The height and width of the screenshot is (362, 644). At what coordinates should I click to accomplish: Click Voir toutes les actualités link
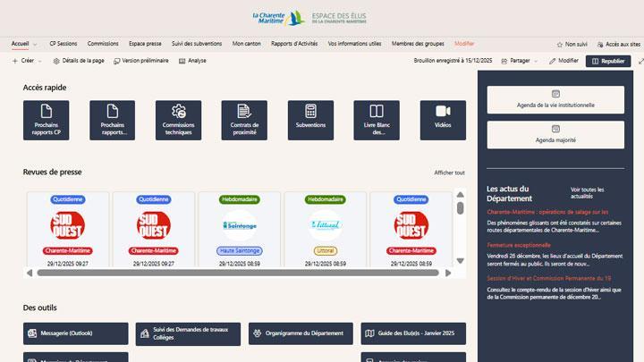(x=588, y=193)
